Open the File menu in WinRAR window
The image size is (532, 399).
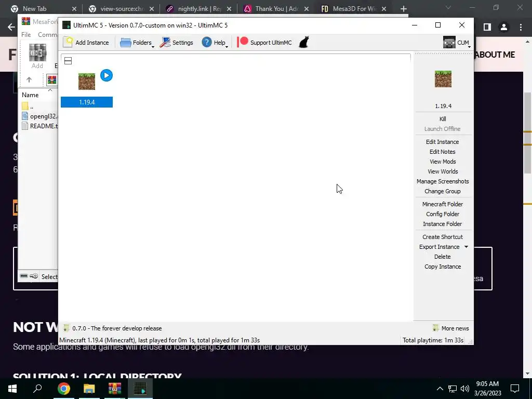coord(26,35)
